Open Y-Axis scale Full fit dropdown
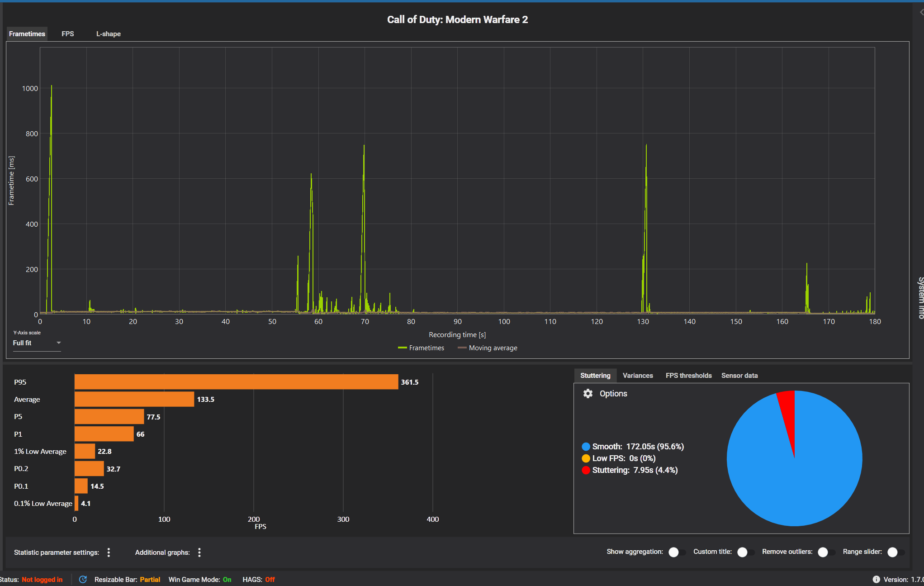Image resolution: width=924 pixels, height=586 pixels. pyautogui.click(x=37, y=343)
